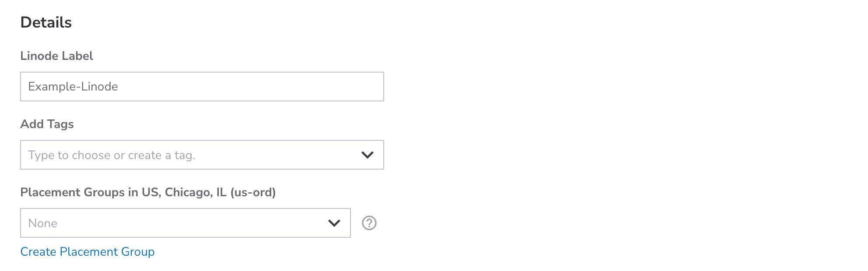
Task: Click the 'Details' section heading
Action: click(x=46, y=22)
